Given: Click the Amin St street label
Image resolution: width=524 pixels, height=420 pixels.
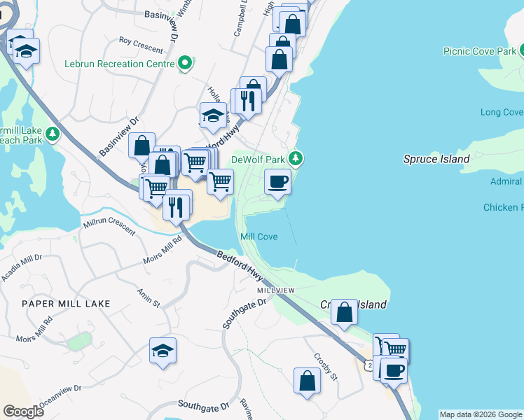Looking at the screenshot, I should coord(149,297).
